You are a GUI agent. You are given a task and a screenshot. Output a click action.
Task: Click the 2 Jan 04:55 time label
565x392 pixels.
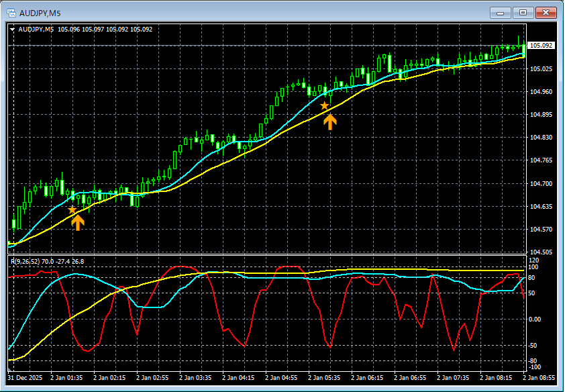(282, 378)
